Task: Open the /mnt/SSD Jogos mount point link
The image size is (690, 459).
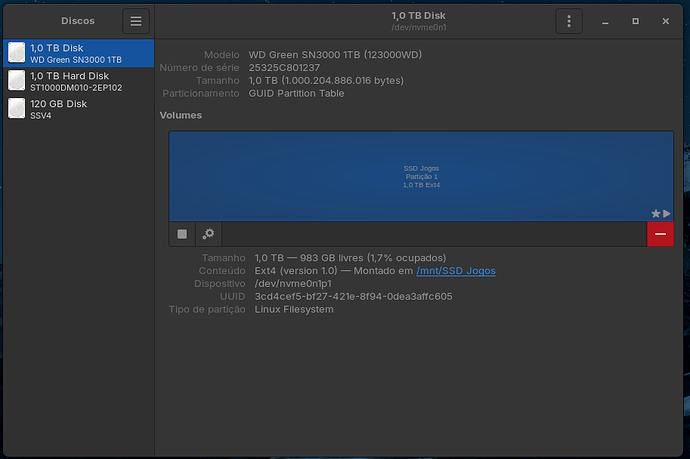Action: (456, 271)
